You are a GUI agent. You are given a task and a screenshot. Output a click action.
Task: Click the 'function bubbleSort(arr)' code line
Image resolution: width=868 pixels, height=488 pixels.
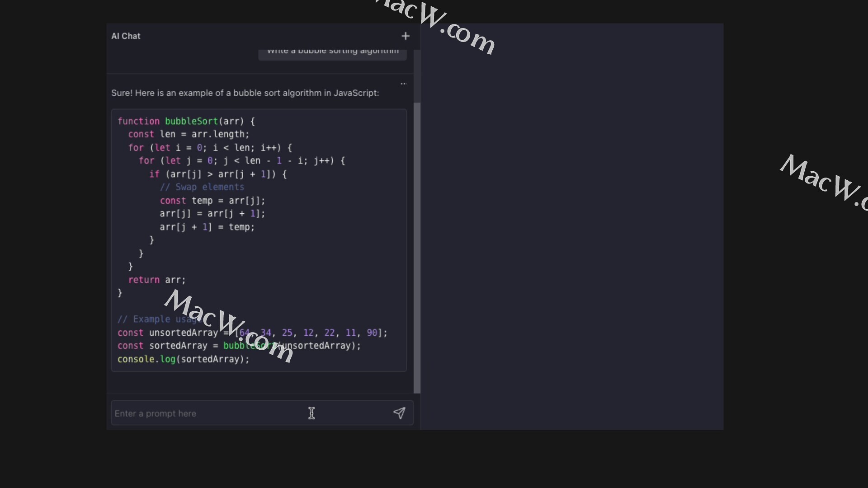[x=186, y=121]
